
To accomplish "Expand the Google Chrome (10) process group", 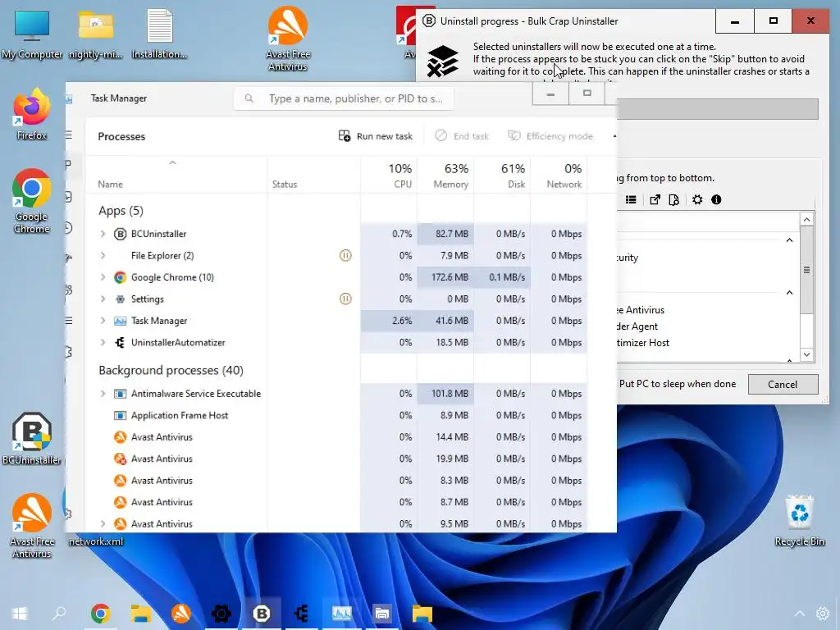I will (x=103, y=277).
